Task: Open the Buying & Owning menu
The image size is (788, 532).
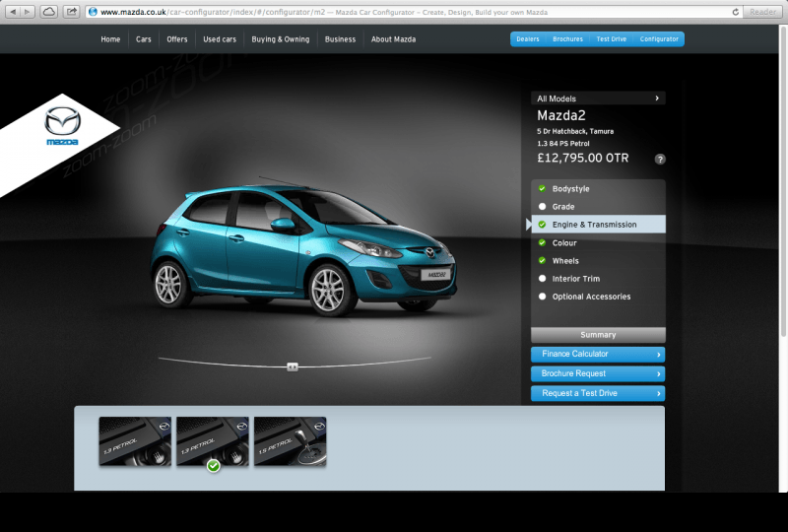Action: point(281,39)
